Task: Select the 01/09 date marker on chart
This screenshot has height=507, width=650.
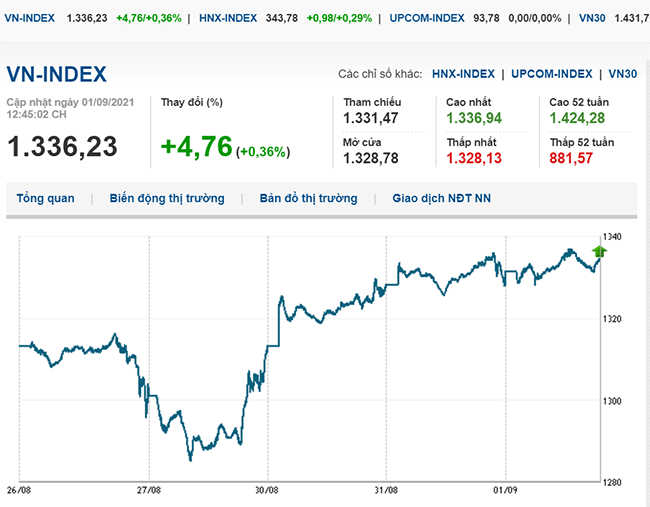Action: click(x=506, y=490)
